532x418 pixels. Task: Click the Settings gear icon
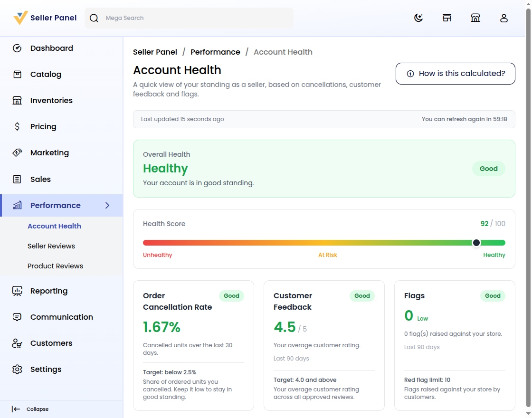pos(17,370)
